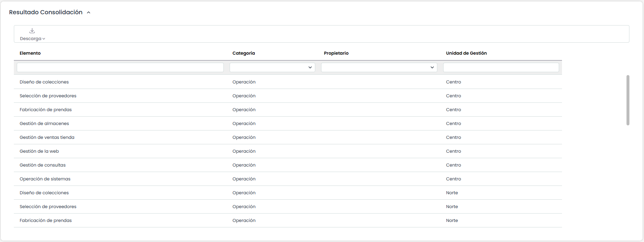Sort by the Elemento column header
Screen dimensions: 644x242
[x=30, y=53]
